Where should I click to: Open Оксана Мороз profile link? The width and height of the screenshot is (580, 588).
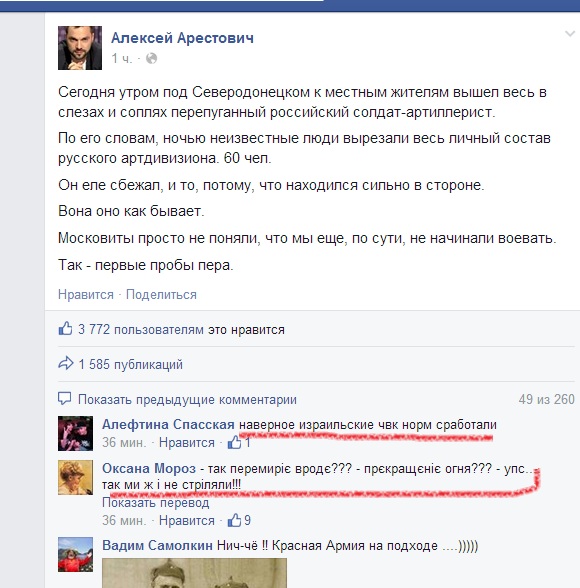149,468
